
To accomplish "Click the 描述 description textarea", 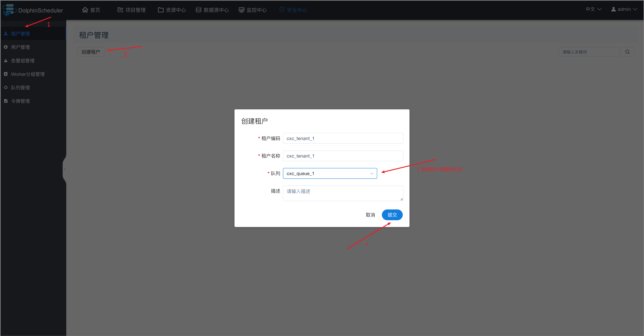I will pos(343,193).
